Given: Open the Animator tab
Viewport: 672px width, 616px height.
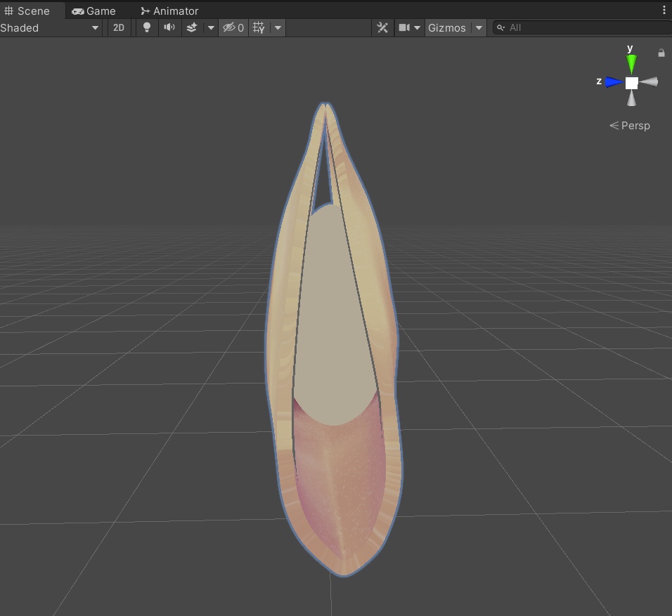Looking at the screenshot, I should coord(169,11).
